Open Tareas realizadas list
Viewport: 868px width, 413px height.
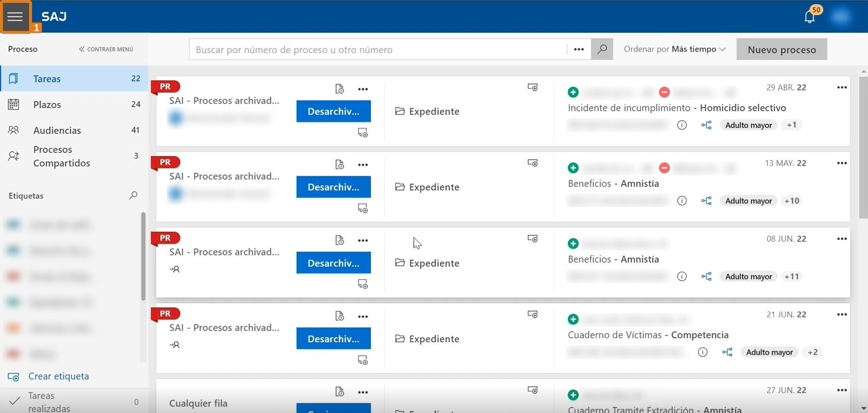[x=74, y=402]
